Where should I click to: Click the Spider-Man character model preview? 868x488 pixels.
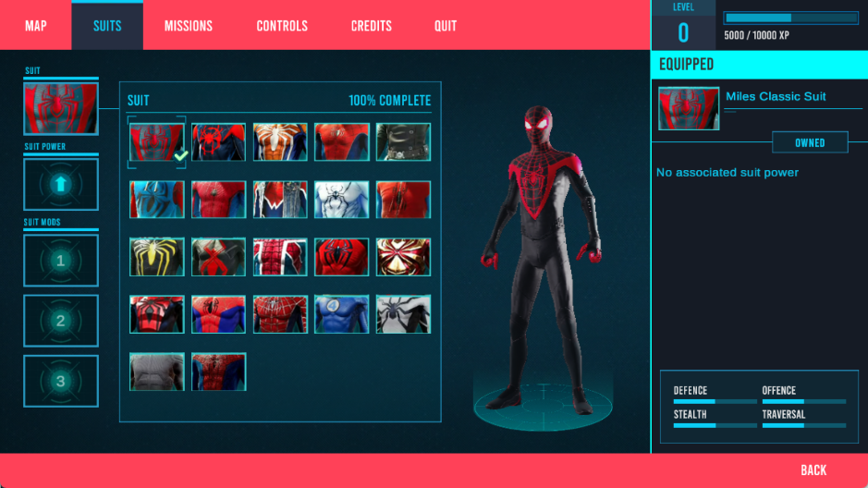point(540,260)
